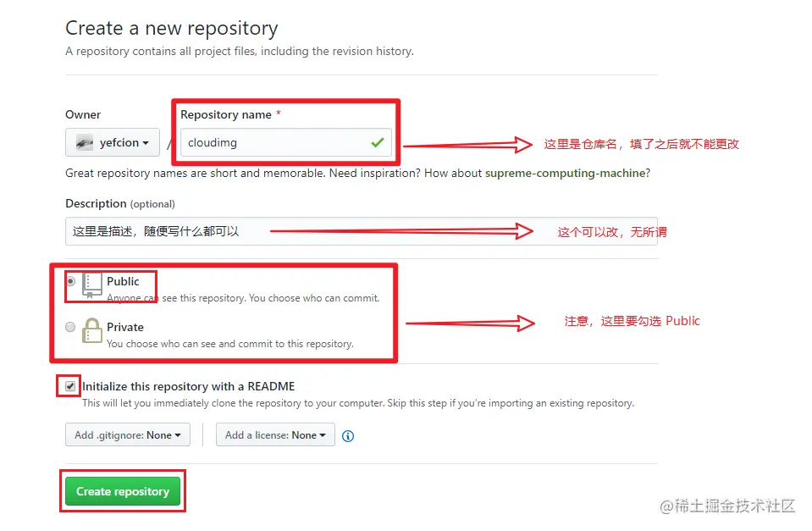Click the Repository name label
Screen dimensions: 812x531
click(226, 114)
